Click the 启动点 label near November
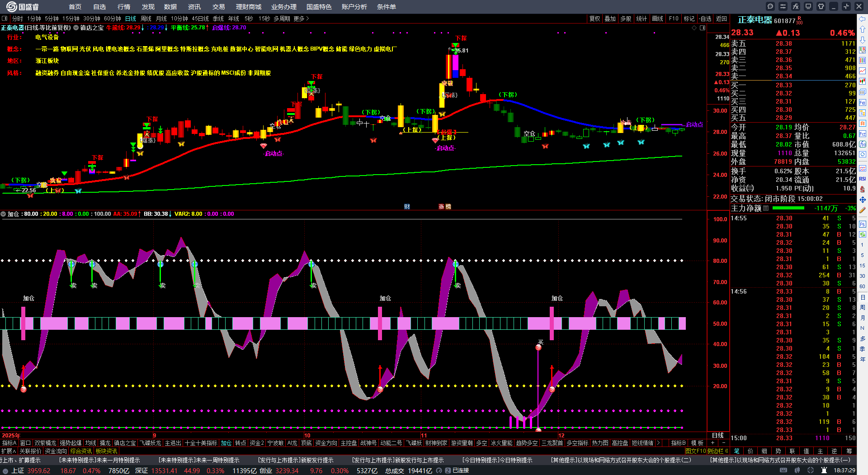The image size is (868, 475). tap(445, 148)
